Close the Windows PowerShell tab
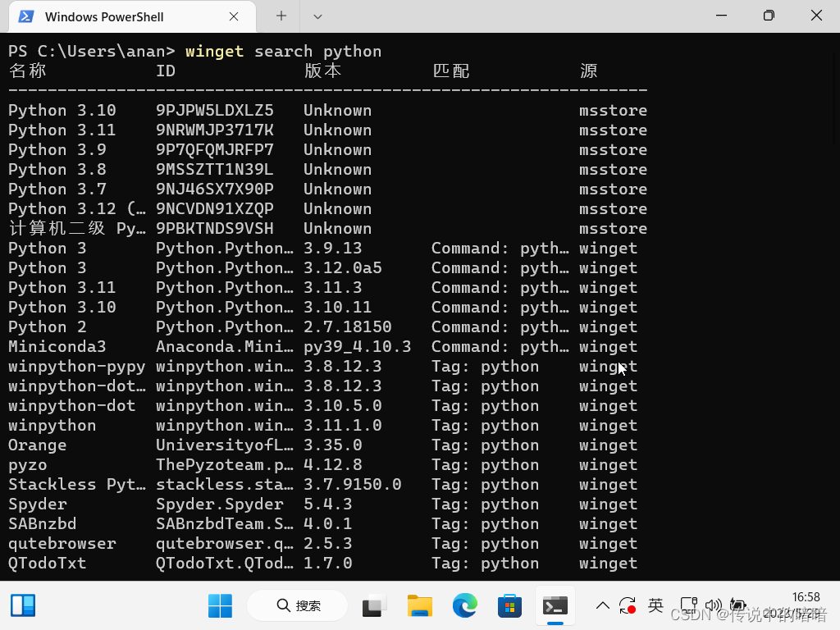The width and height of the screenshot is (840, 630). (234, 16)
